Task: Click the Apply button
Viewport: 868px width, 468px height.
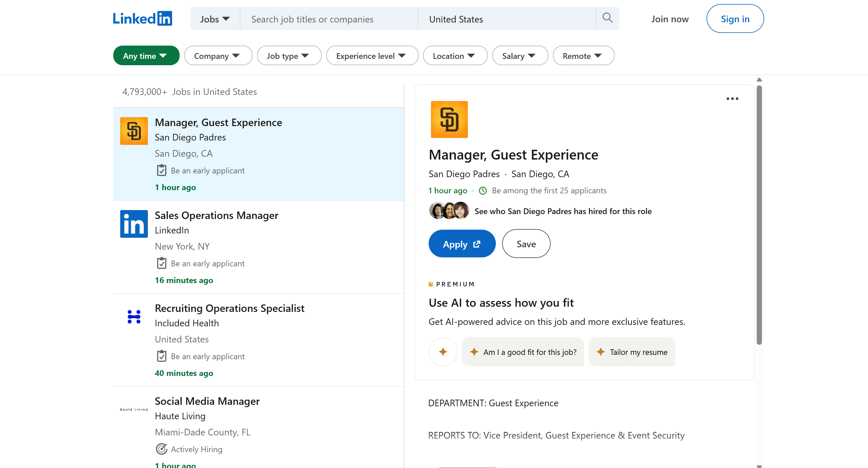Action: click(462, 244)
